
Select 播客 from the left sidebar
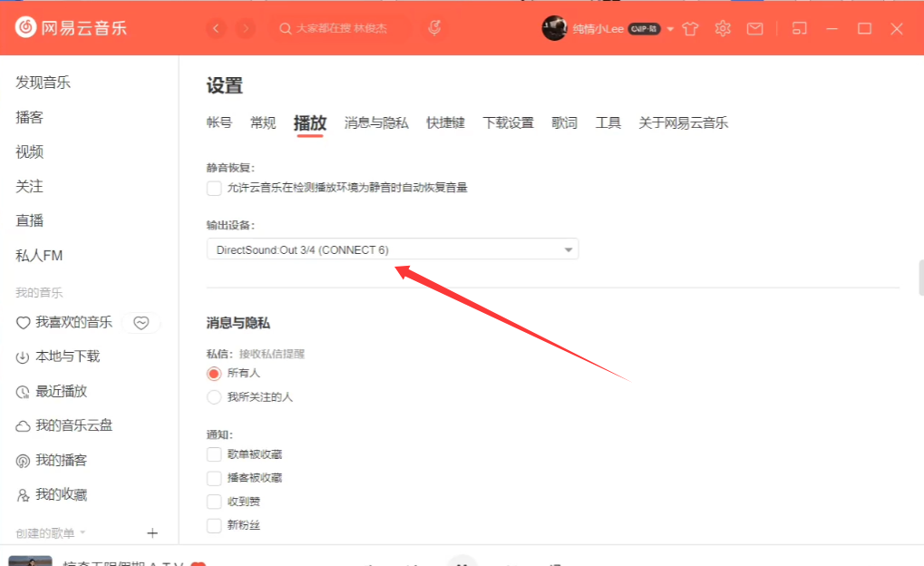30,117
